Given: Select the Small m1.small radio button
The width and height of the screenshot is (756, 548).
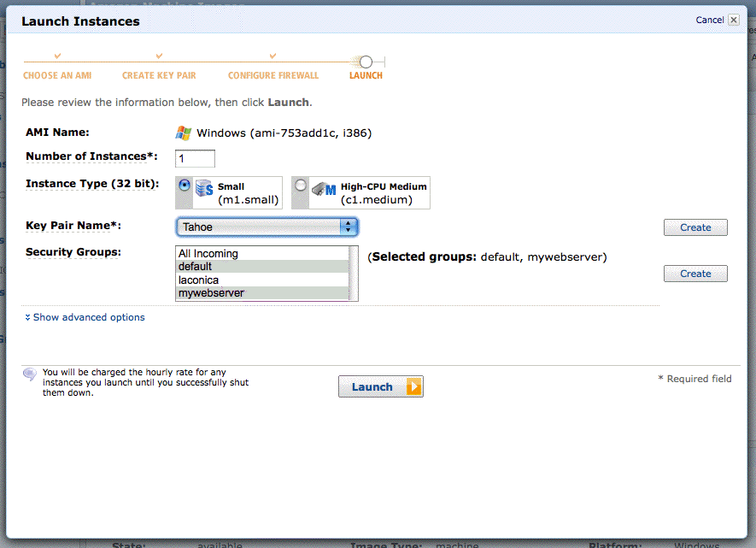Looking at the screenshot, I should coord(184,186).
